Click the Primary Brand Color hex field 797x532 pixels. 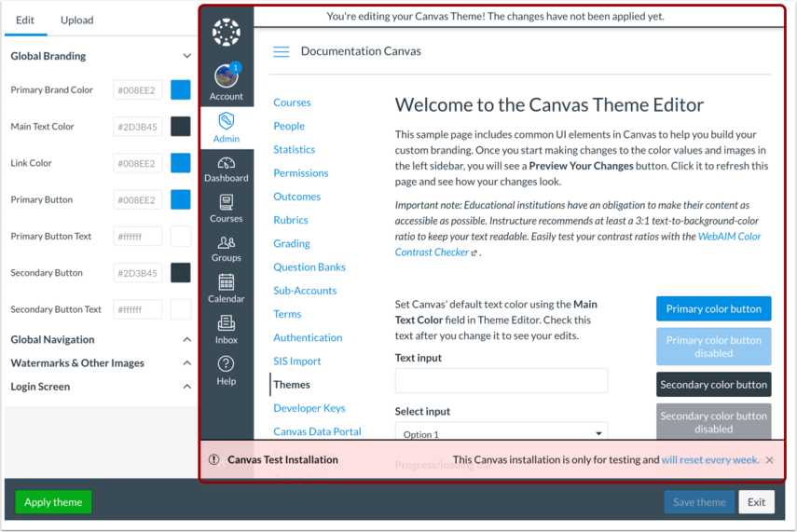pyautogui.click(x=138, y=90)
